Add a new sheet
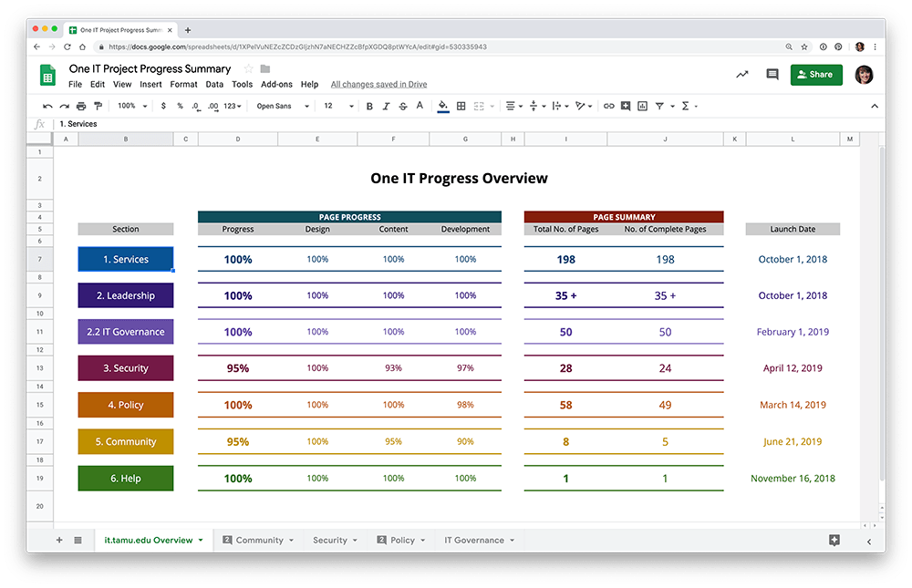912x588 pixels. tap(59, 541)
